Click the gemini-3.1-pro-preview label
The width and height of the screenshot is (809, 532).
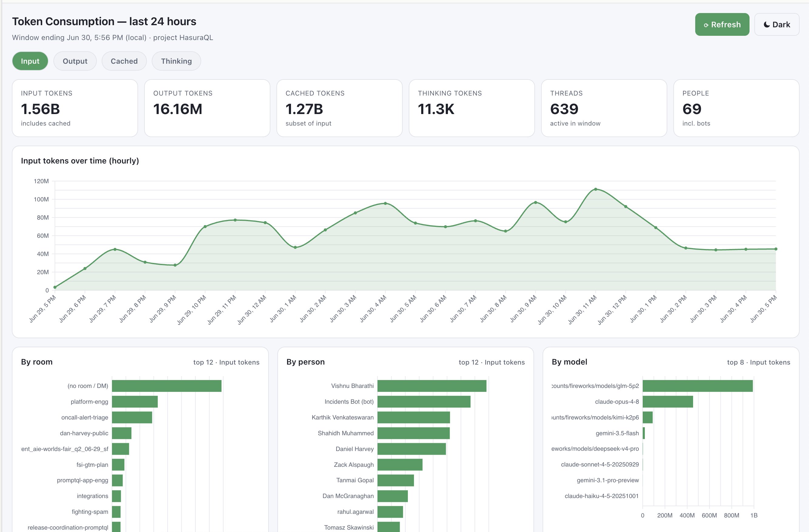click(x=608, y=480)
